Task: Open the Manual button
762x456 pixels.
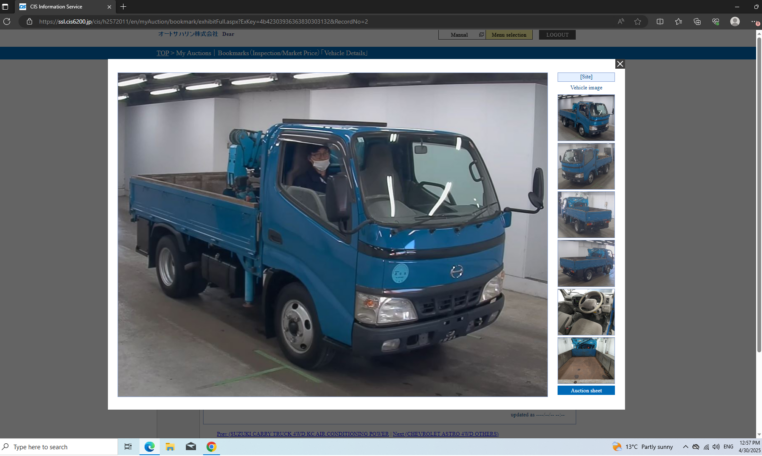Action: (x=461, y=35)
